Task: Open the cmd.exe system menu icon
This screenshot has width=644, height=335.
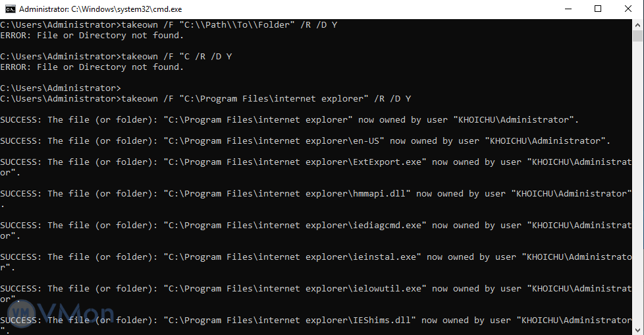Action: [10, 9]
